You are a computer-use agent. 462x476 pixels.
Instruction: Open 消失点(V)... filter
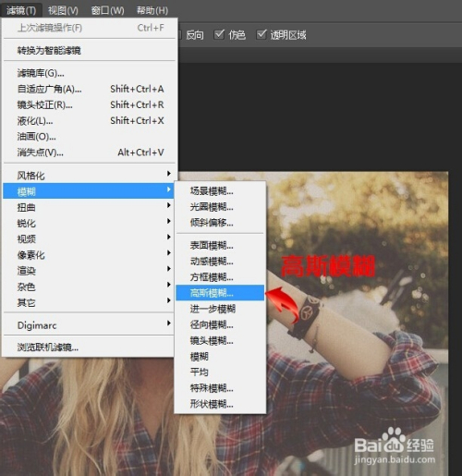[90, 153]
